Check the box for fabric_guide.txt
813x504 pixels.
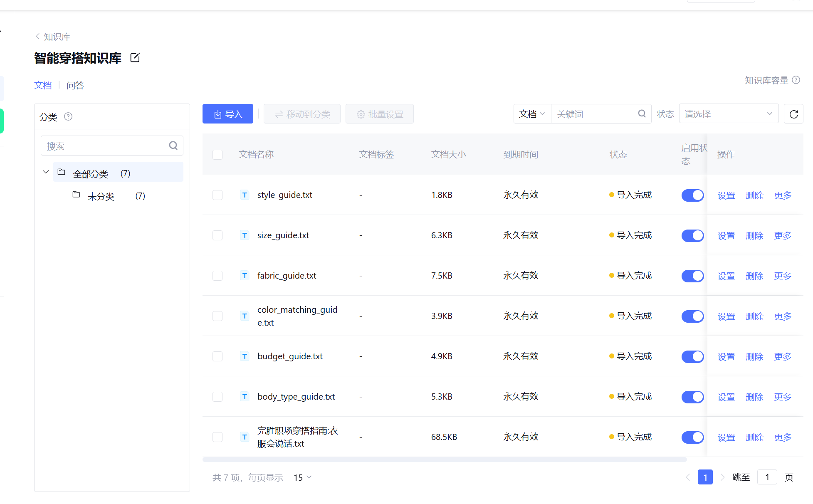point(217,276)
